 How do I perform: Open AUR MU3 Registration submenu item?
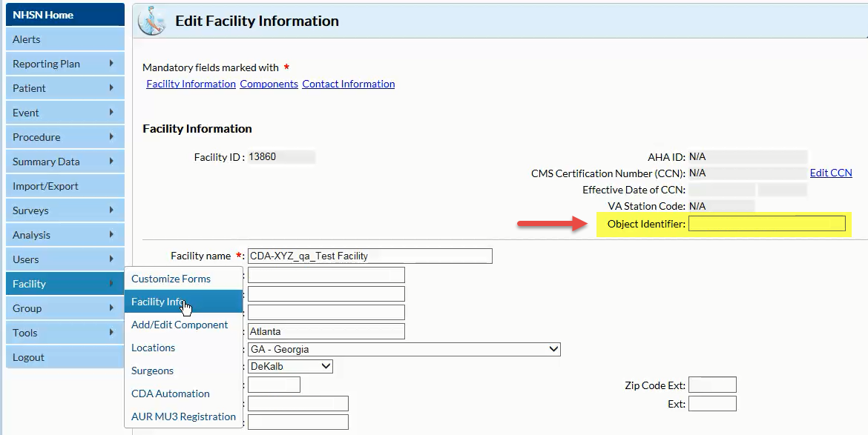183,416
